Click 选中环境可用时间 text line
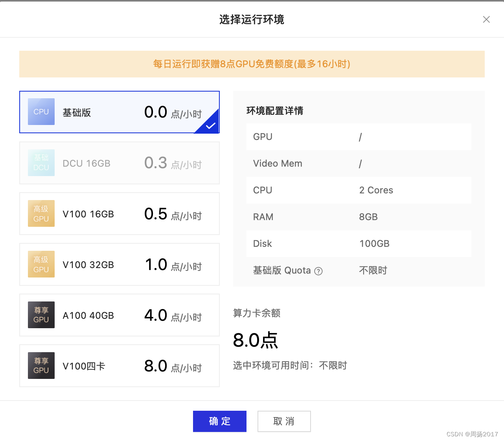The image size is (504, 441). 290,366
